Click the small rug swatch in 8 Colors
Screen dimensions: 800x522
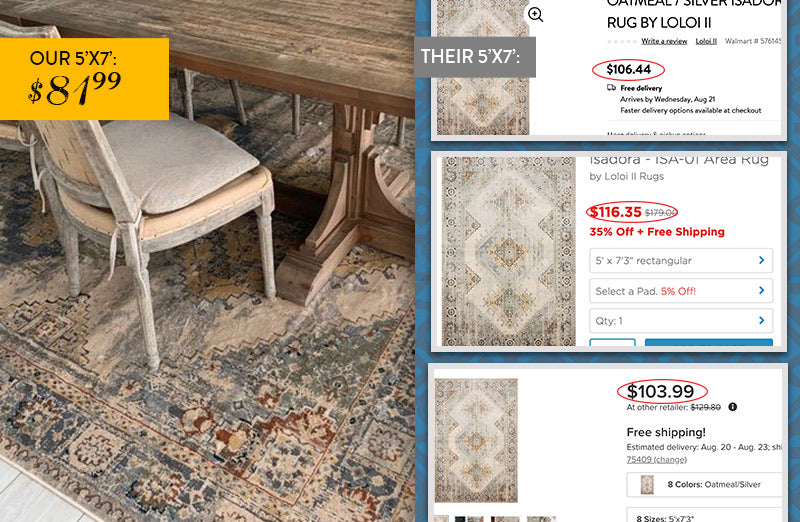tap(647, 484)
